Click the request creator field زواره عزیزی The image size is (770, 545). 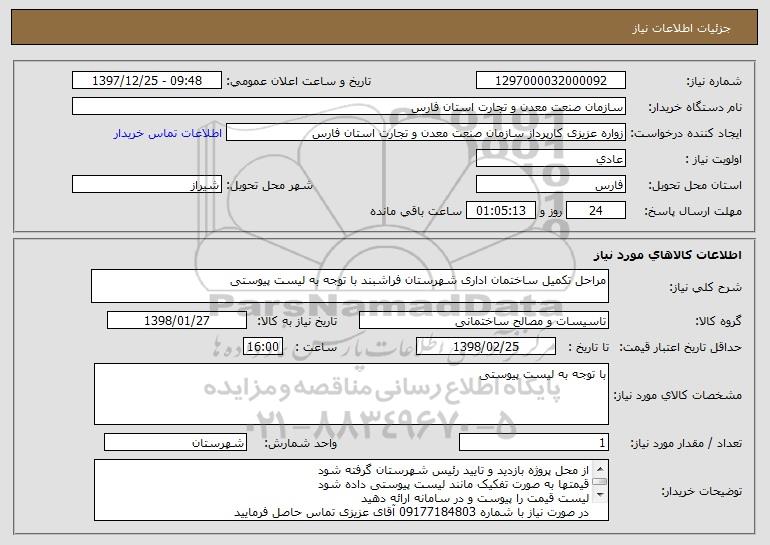pyautogui.click(x=426, y=133)
